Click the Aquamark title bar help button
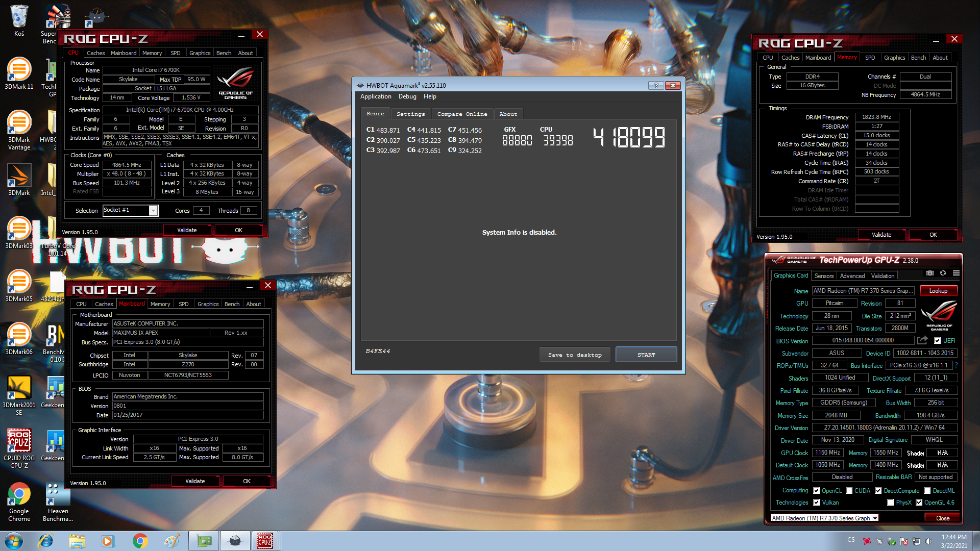Image resolution: width=980 pixels, height=551 pixels. coord(656,85)
